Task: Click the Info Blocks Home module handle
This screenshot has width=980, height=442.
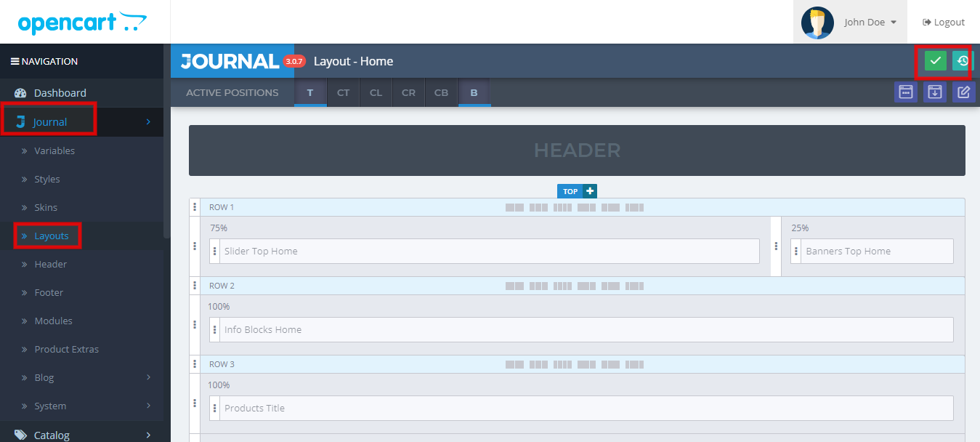Action: click(215, 330)
